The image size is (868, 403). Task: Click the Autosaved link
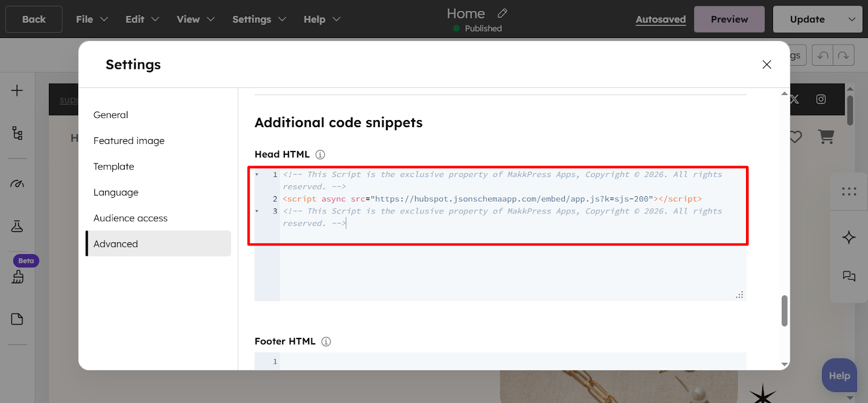pos(660,20)
